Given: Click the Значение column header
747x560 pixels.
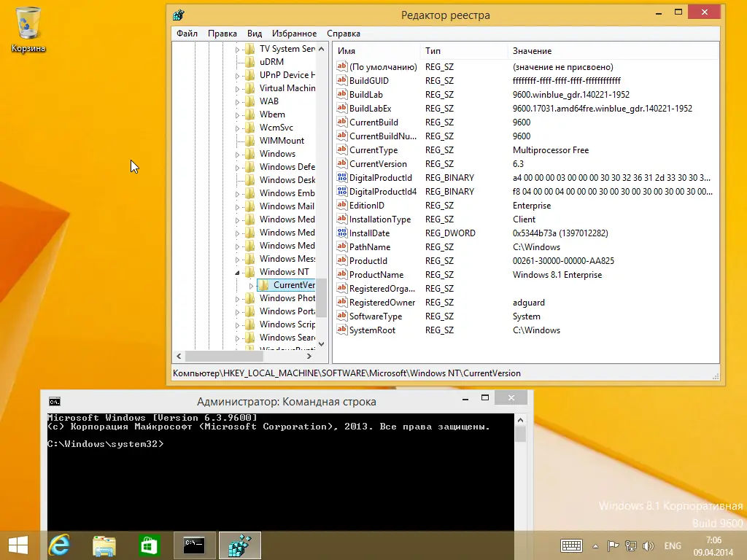Looking at the screenshot, I should point(532,51).
